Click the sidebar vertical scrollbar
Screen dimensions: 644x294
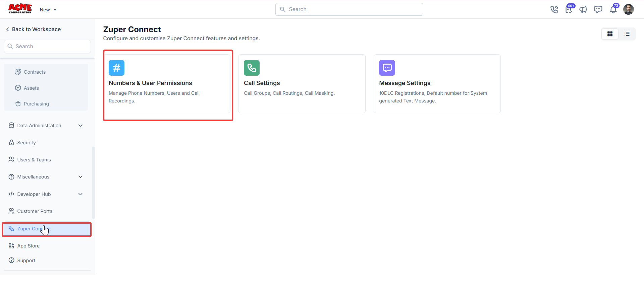coord(93,182)
